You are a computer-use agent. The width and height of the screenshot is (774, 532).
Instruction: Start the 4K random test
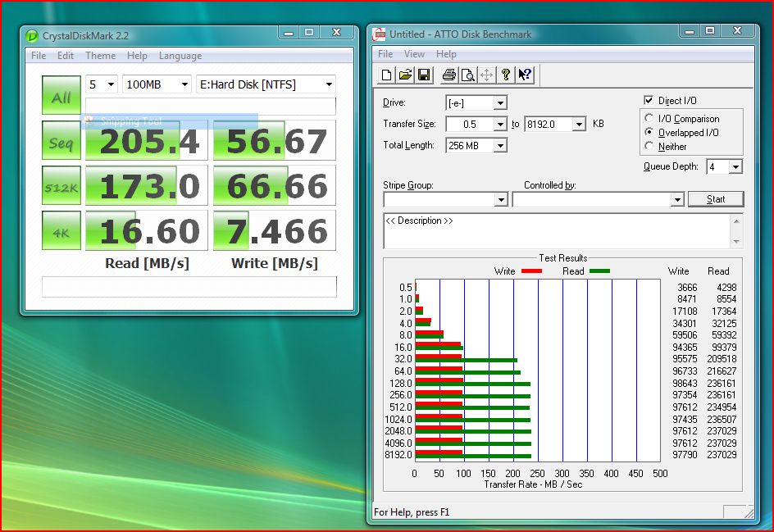(61, 230)
